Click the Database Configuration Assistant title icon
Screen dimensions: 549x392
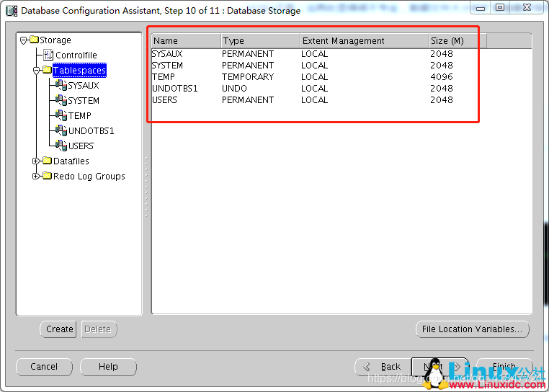12,11
